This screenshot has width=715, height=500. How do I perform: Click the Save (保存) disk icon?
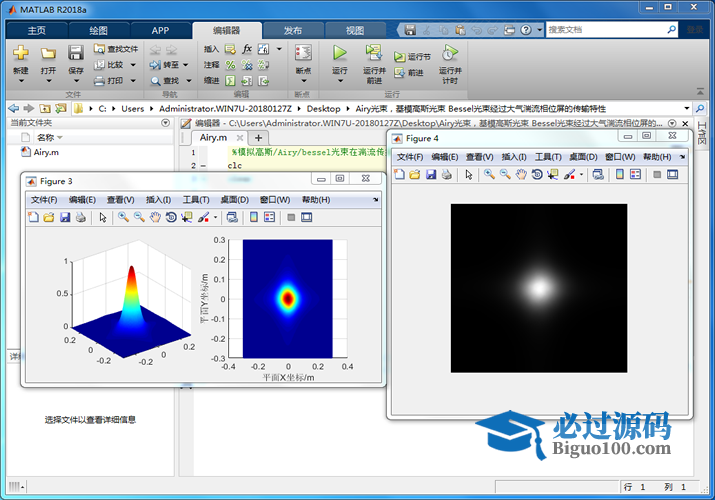tap(76, 53)
